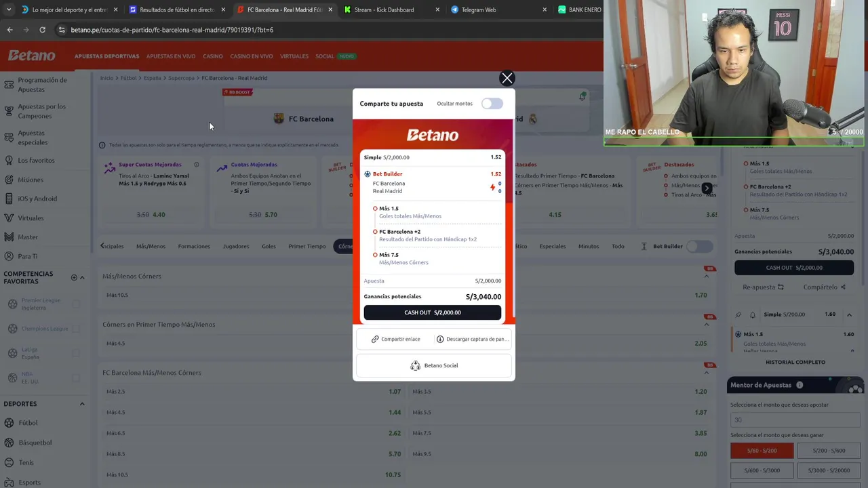
Task: Open CASINO menu item
Action: point(213,56)
